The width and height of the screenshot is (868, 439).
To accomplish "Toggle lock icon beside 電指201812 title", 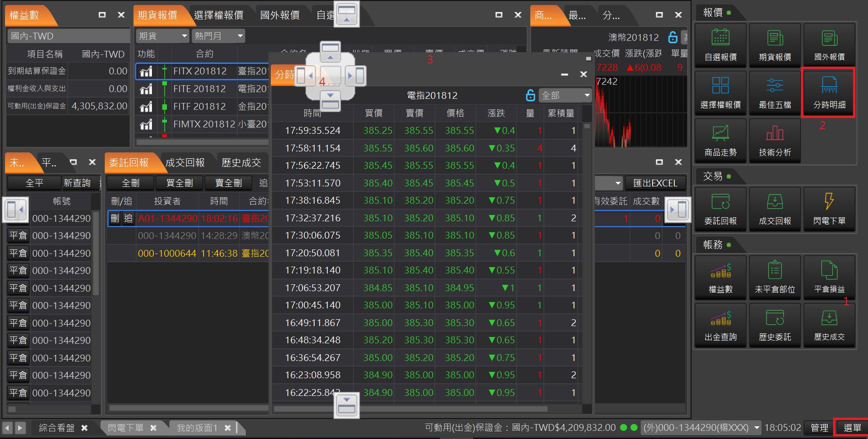I will (x=530, y=95).
